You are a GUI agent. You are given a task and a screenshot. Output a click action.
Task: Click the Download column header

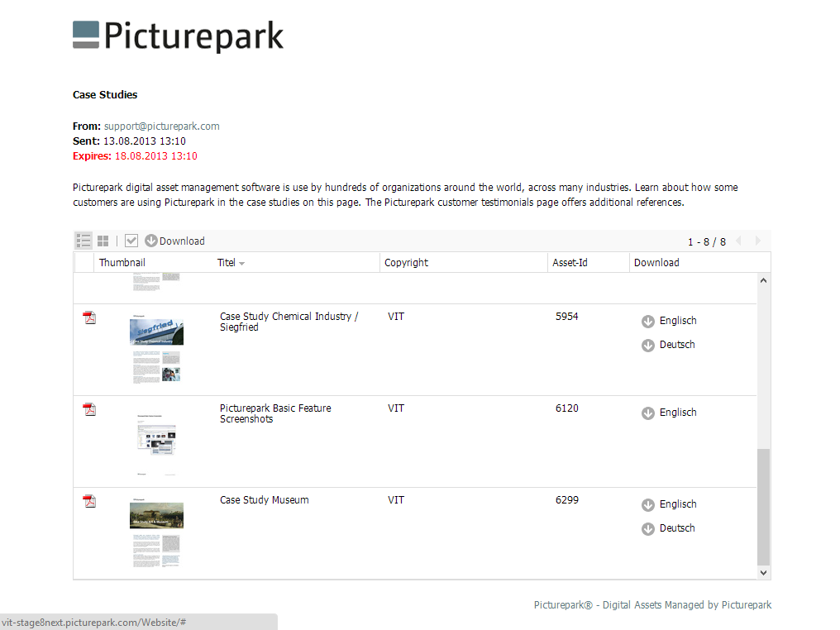click(x=656, y=263)
